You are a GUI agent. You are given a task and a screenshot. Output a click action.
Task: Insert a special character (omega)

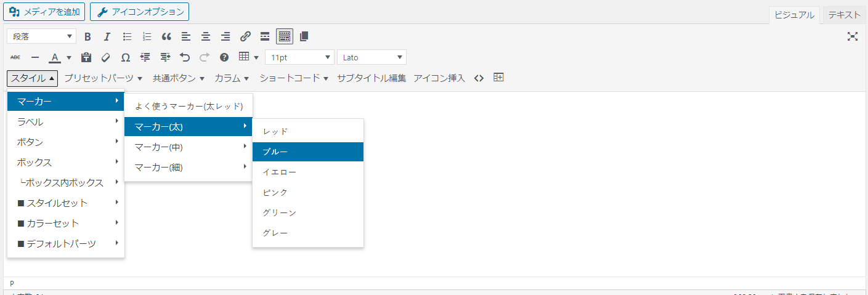coord(126,57)
